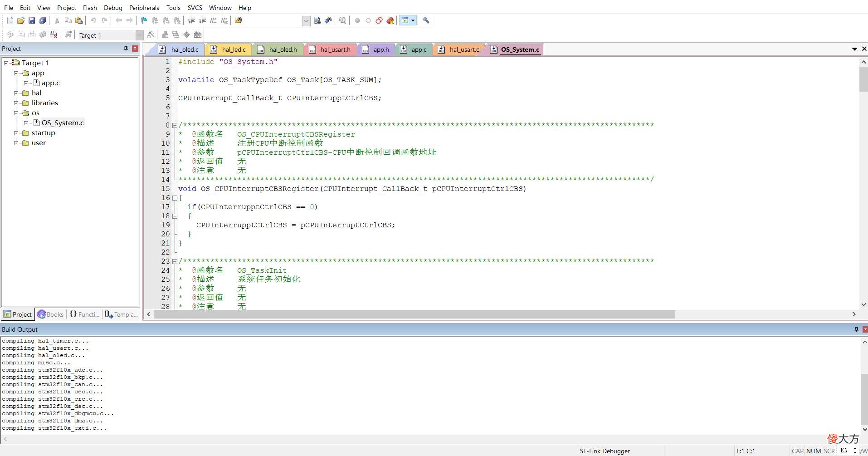Expand the user folder
Image resolution: width=868 pixels, height=456 pixels.
[16, 143]
